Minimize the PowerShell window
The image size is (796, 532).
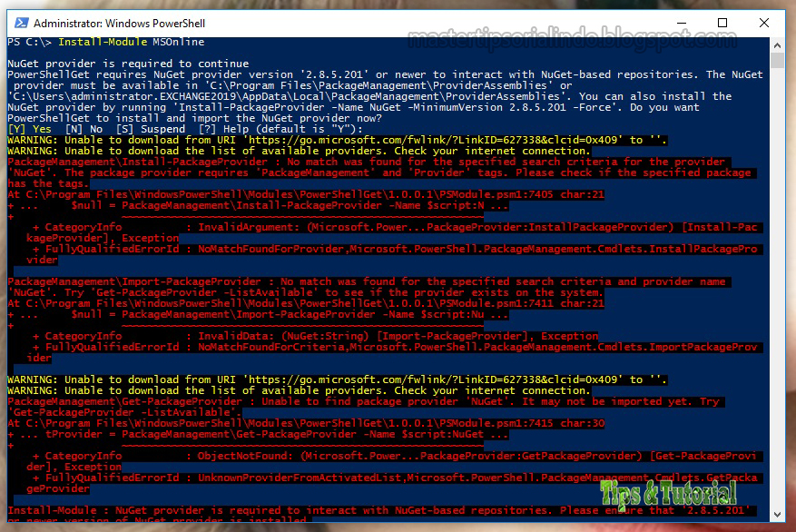pos(682,23)
